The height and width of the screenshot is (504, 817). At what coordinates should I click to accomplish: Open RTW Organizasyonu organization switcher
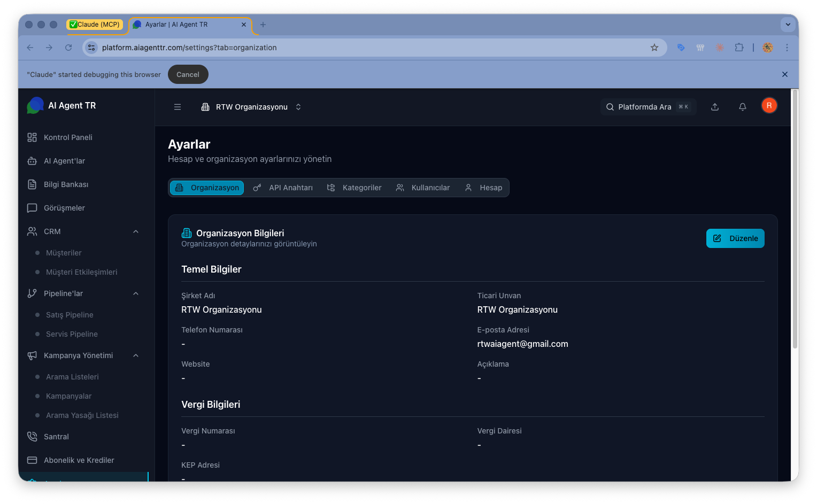click(251, 107)
